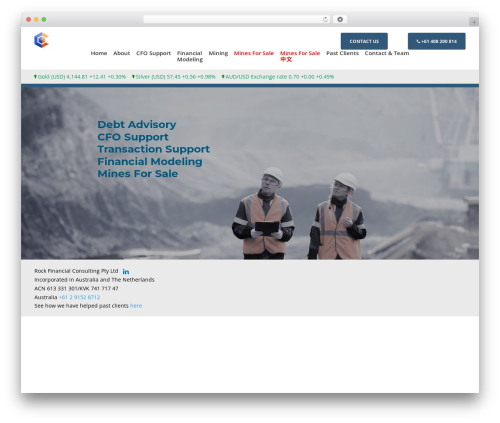Click the hero photo of two mine workers
The height and width of the screenshot is (423, 500).
pos(250,173)
